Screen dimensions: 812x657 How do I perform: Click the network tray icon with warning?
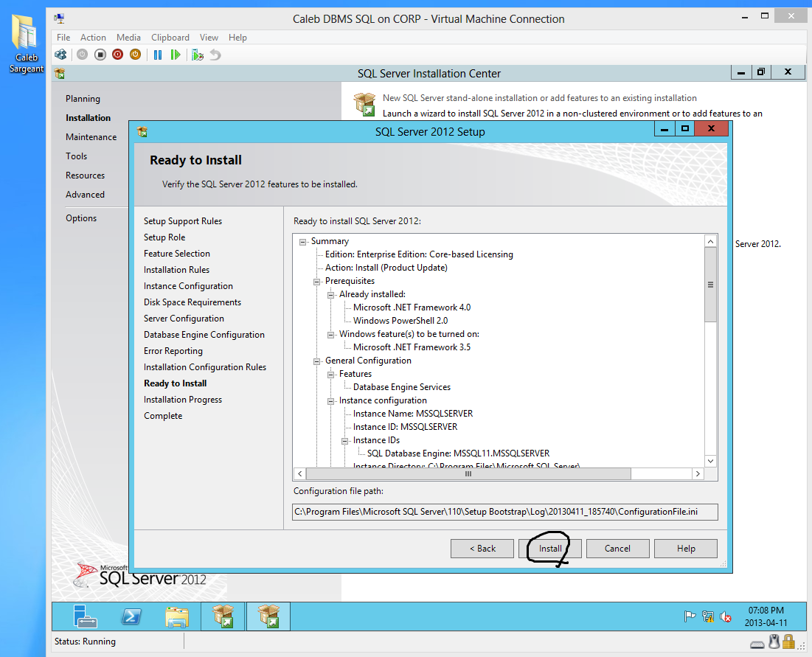(707, 616)
